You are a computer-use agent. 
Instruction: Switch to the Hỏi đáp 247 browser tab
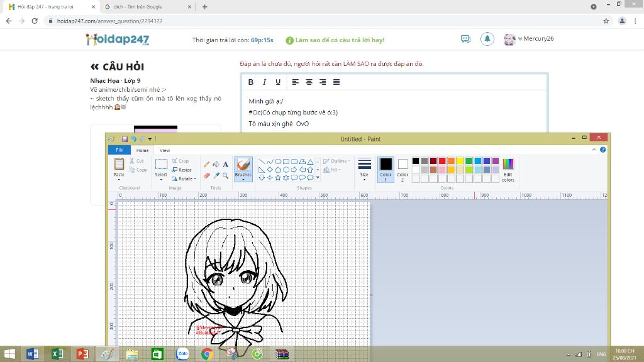tap(52, 6)
